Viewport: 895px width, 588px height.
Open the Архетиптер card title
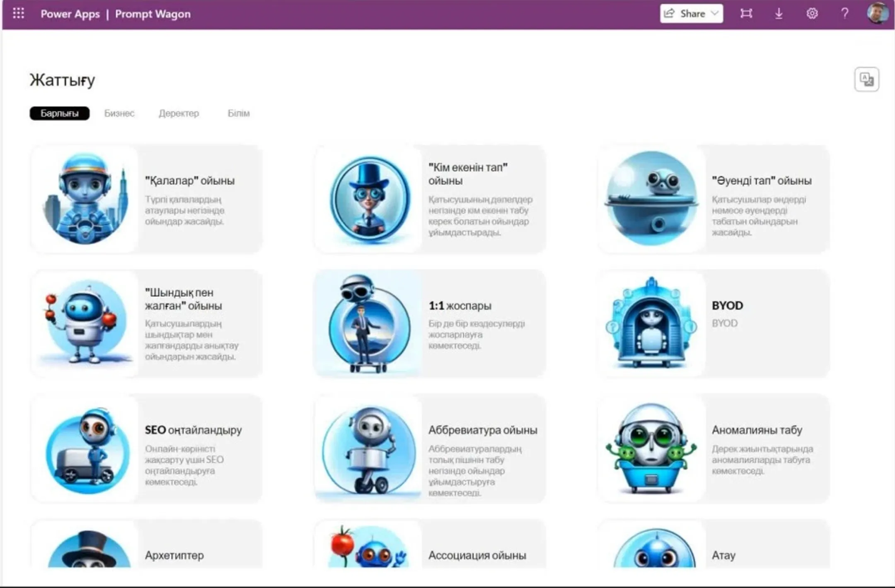click(x=174, y=555)
